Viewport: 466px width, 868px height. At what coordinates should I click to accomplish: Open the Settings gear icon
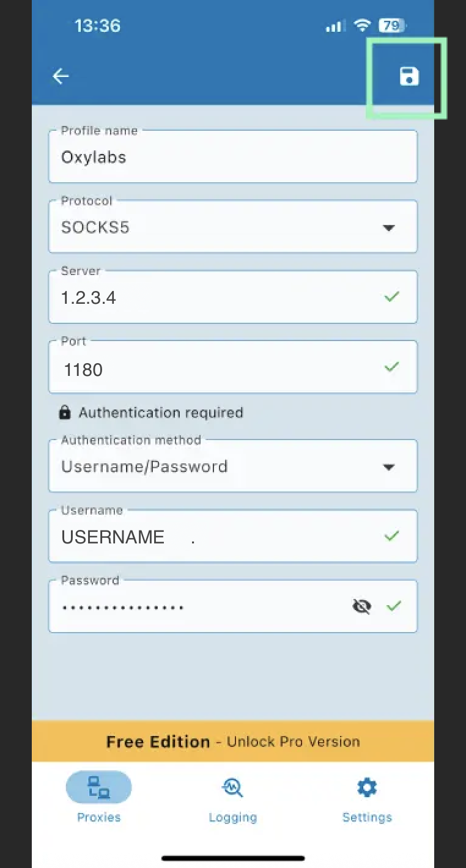[x=367, y=787]
